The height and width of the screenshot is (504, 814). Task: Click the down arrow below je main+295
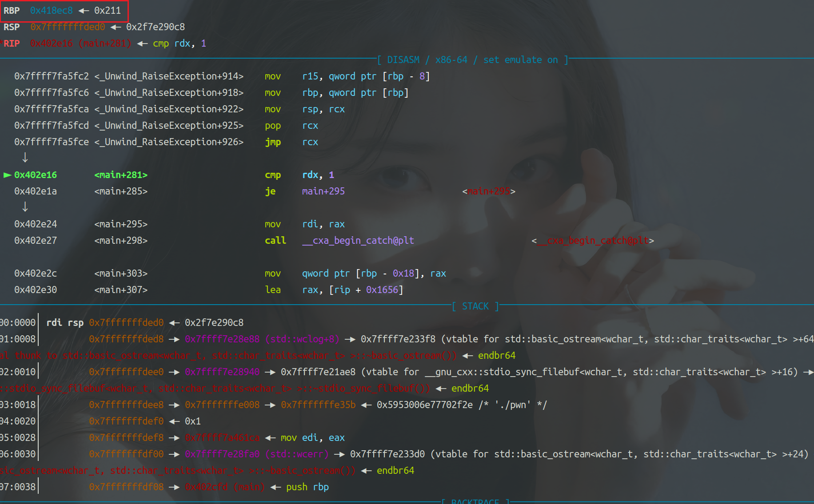25,207
